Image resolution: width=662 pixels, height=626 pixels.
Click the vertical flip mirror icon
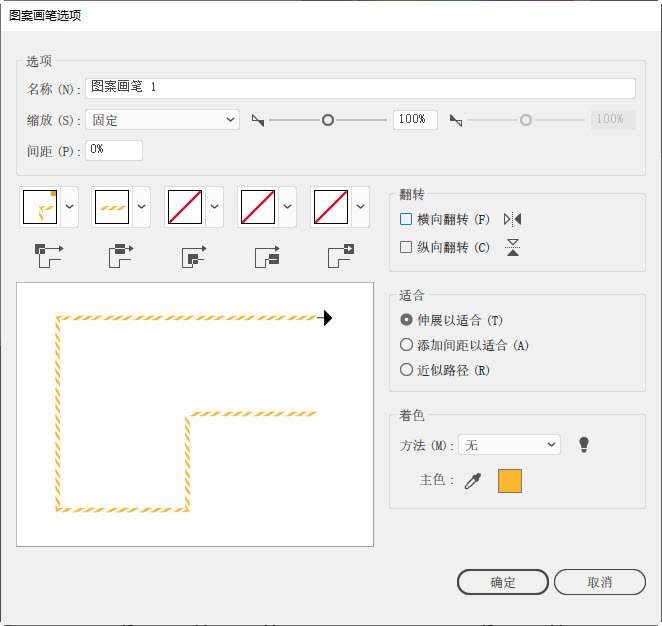pyautogui.click(x=513, y=247)
